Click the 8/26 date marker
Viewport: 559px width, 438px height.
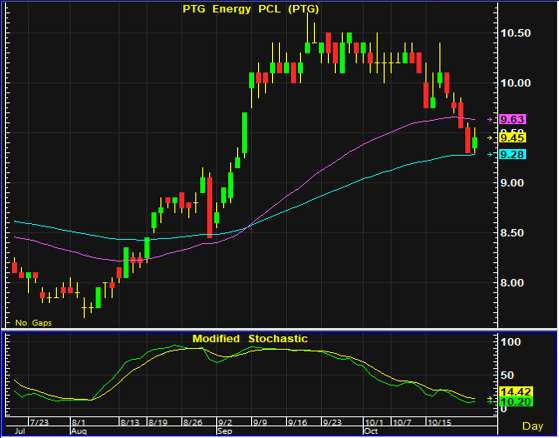coord(193,423)
